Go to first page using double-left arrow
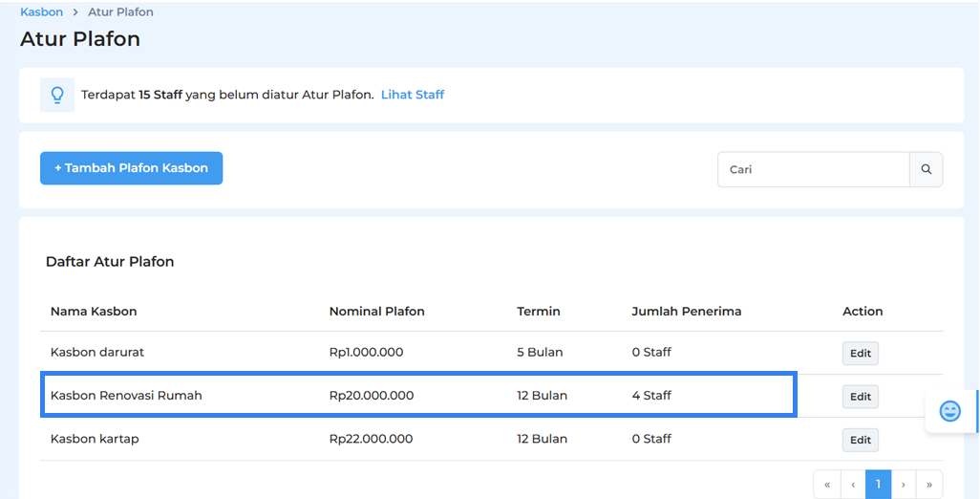Screen dimensions: 980x499 827,485
